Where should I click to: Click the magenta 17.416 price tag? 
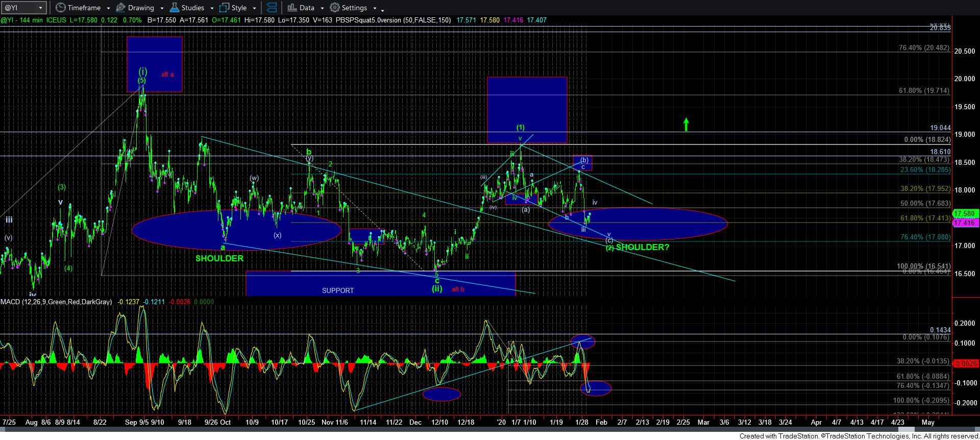[965, 223]
